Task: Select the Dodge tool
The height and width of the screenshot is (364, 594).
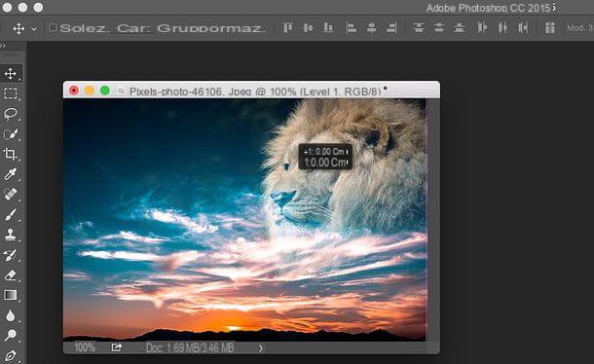Action: point(11,335)
